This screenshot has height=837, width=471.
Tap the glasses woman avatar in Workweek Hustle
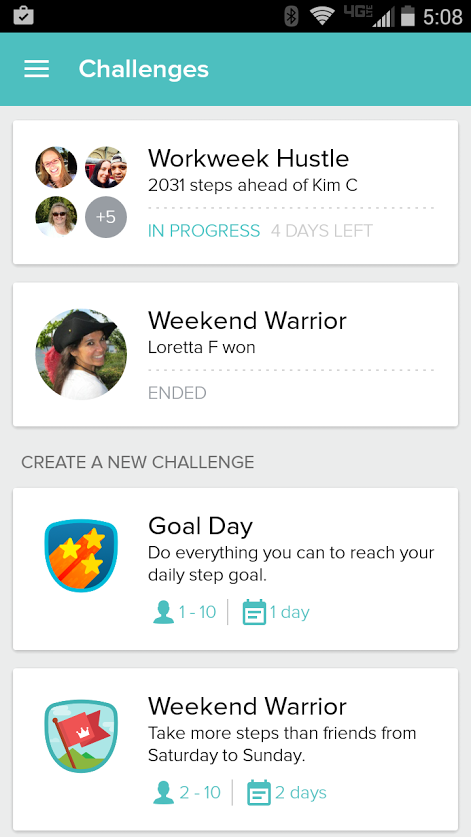(56, 167)
